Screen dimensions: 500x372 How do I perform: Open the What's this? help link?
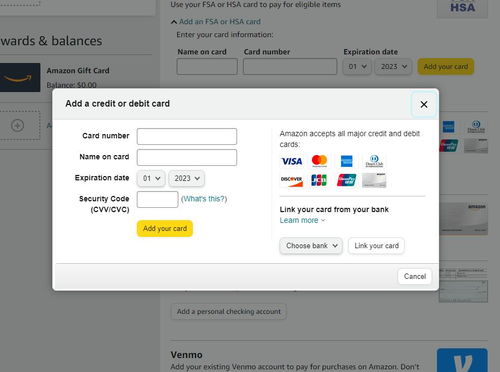pos(204,199)
